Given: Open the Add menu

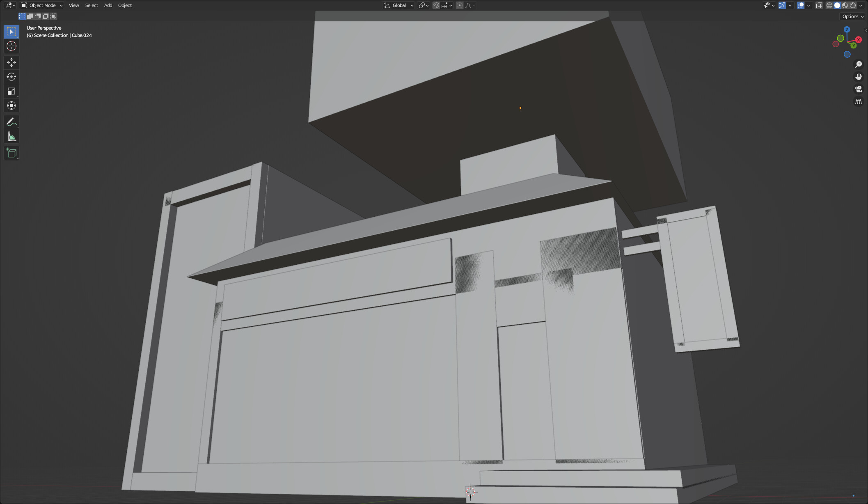Looking at the screenshot, I should [x=108, y=5].
